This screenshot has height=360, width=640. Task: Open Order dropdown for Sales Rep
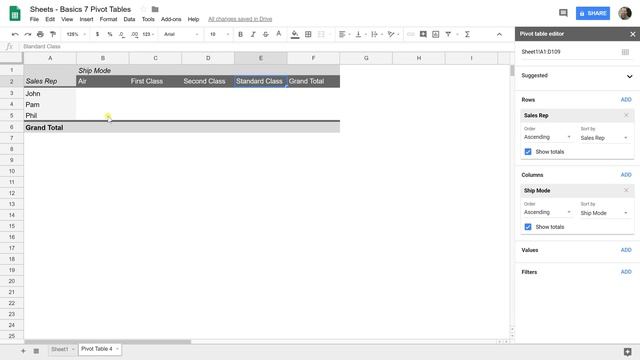(x=547, y=137)
